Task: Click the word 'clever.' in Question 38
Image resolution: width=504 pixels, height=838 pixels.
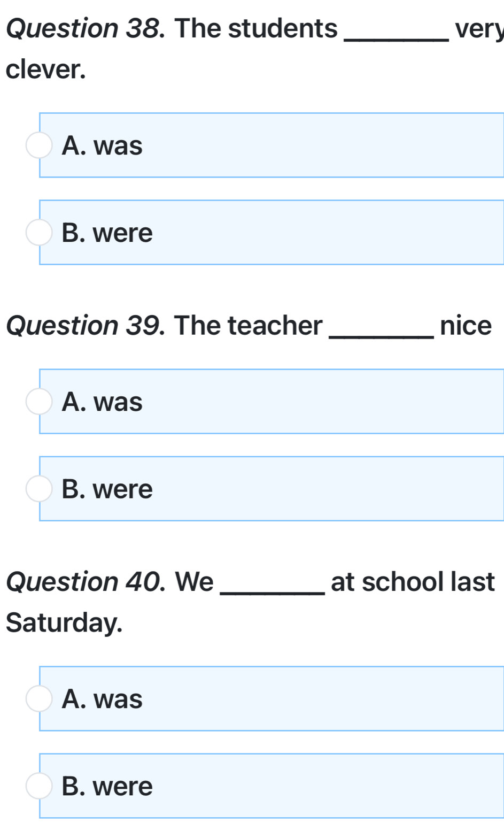Action: 46,70
